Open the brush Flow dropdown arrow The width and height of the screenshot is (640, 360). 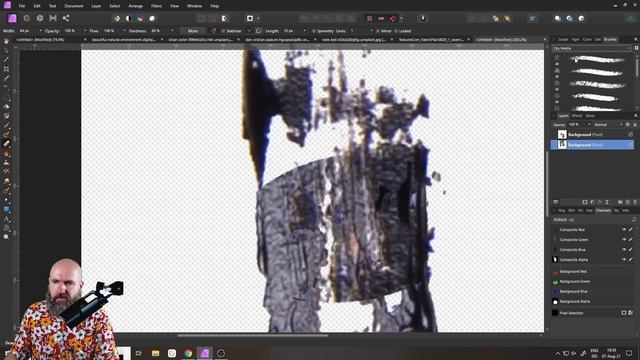[x=124, y=31]
